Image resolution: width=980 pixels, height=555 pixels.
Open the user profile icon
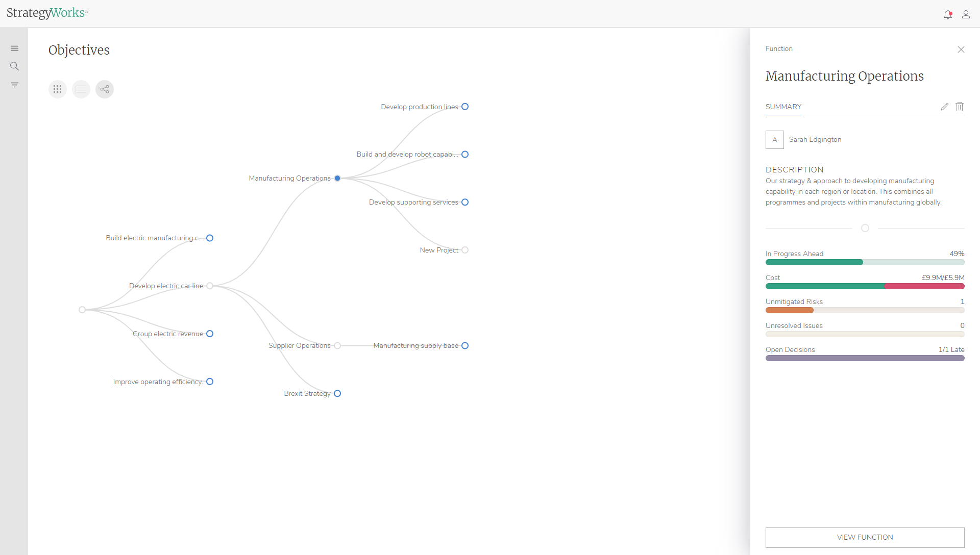pyautogui.click(x=966, y=14)
